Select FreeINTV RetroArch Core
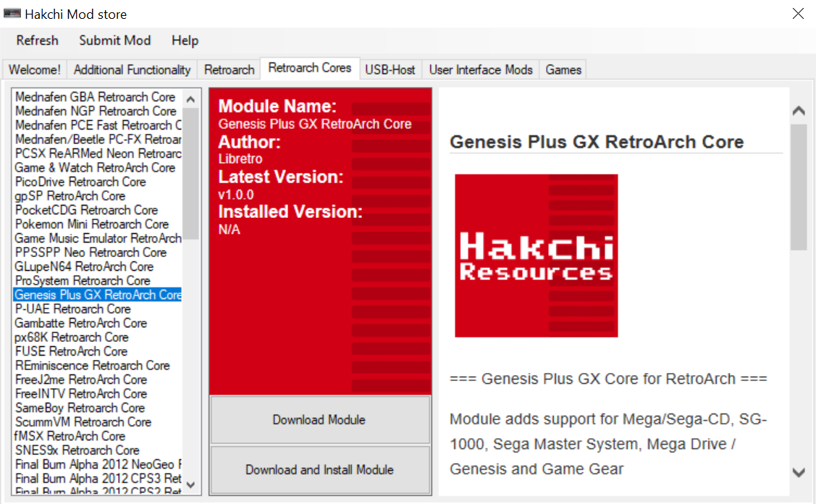Screen dimensions: 816x504 (97, 394)
